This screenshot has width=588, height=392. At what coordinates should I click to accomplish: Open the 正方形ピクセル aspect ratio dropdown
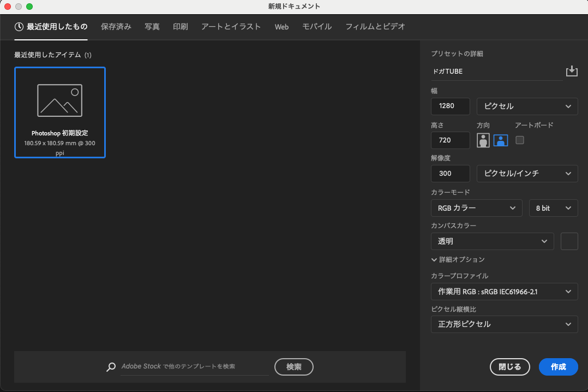coord(505,324)
